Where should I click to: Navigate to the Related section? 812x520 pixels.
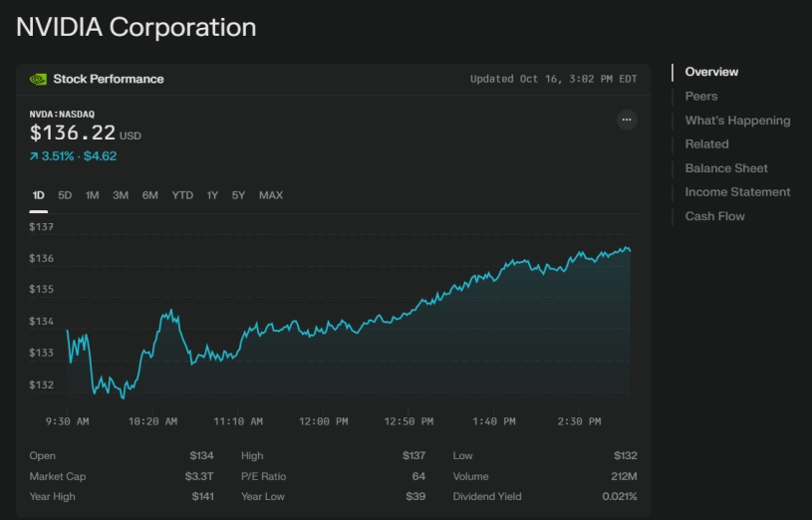click(706, 144)
